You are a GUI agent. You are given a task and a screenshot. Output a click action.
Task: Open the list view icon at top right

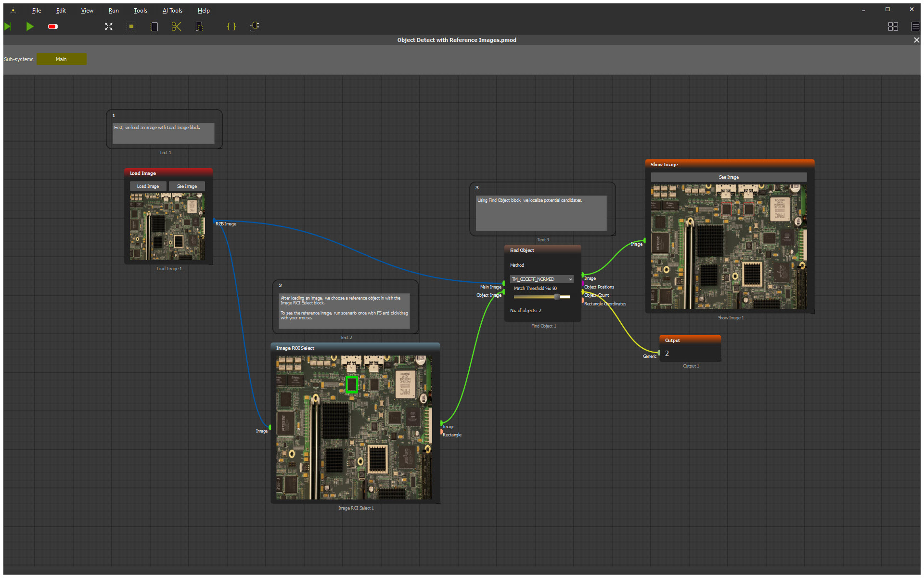pyautogui.click(x=915, y=26)
